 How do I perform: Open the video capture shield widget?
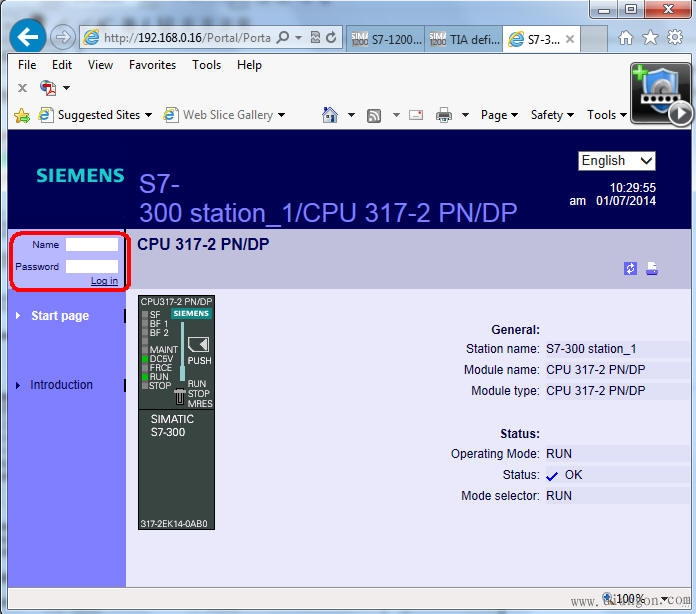point(661,93)
